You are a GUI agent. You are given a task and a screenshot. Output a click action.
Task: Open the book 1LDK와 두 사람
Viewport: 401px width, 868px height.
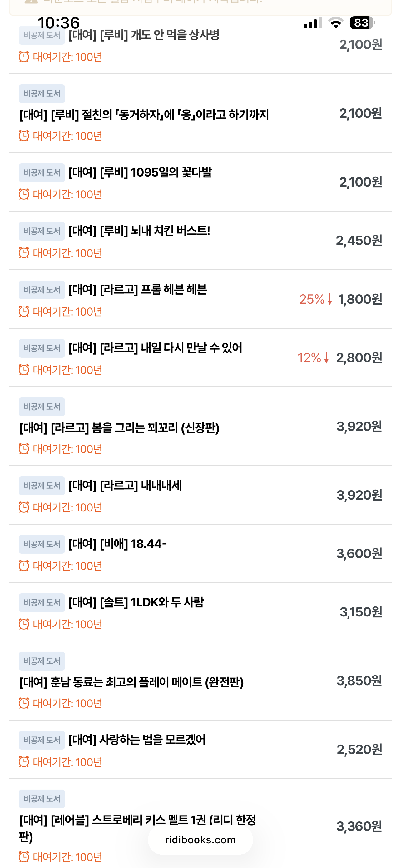pos(136,602)
